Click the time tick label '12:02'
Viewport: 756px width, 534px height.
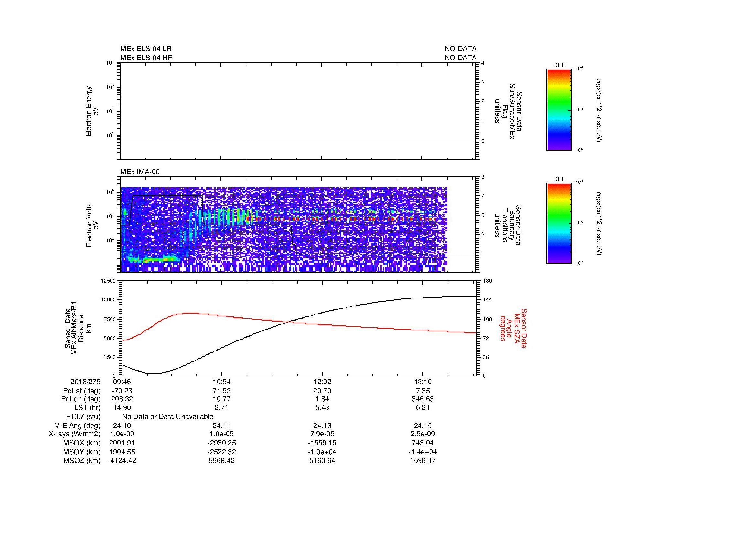click(x=322, y=382)
